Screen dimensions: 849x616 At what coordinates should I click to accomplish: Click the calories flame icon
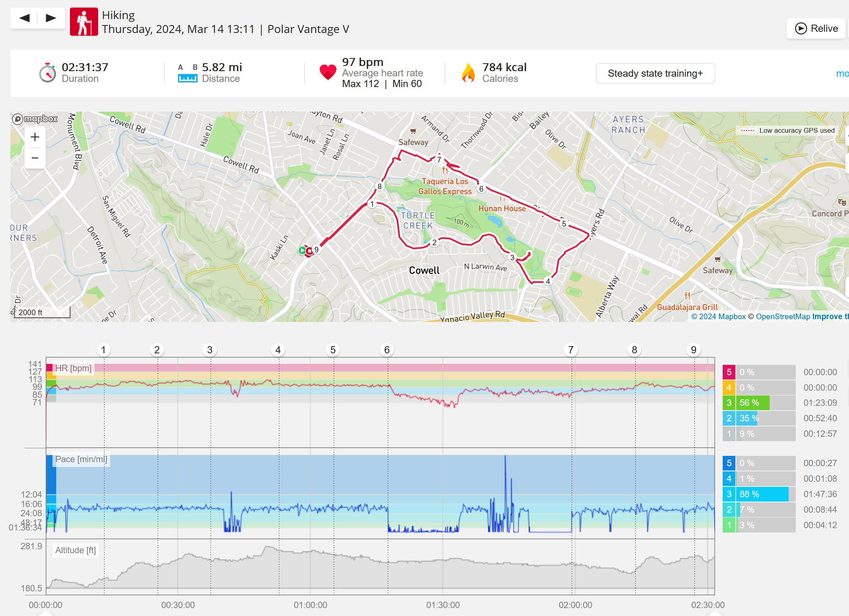tap(468, 73)
